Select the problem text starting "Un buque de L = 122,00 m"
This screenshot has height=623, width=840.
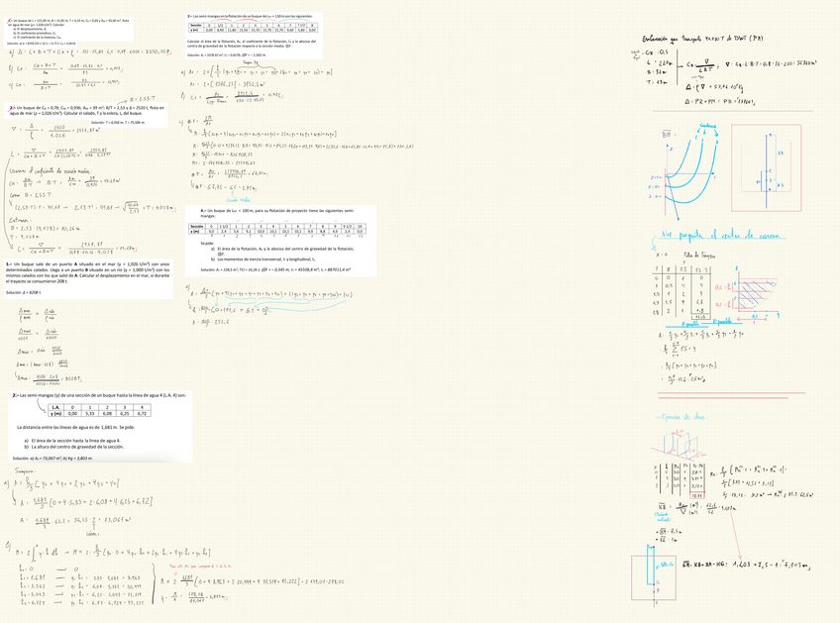[x=69, y=29]
